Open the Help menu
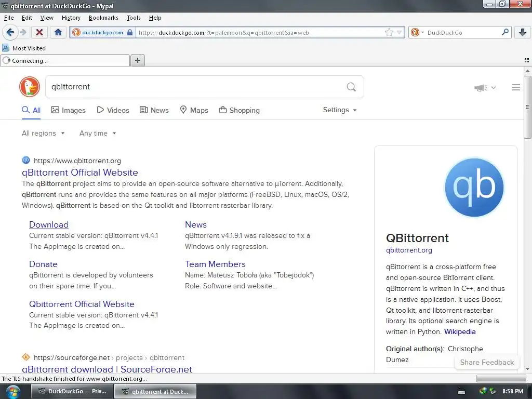532x399 pixels. point(155,18)
